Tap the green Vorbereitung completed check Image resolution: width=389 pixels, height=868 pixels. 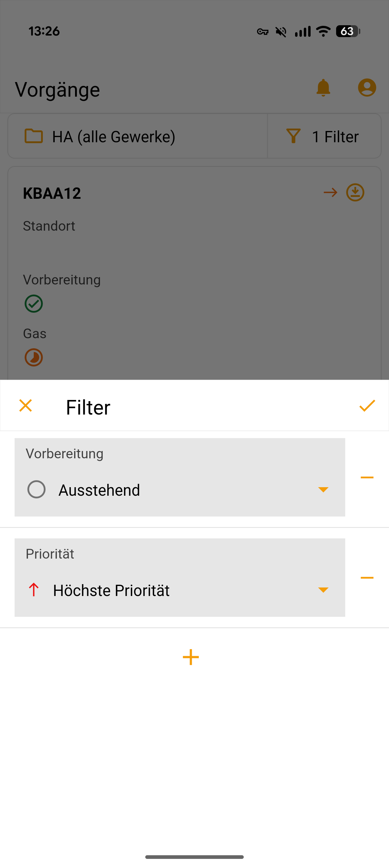[34, 304]
